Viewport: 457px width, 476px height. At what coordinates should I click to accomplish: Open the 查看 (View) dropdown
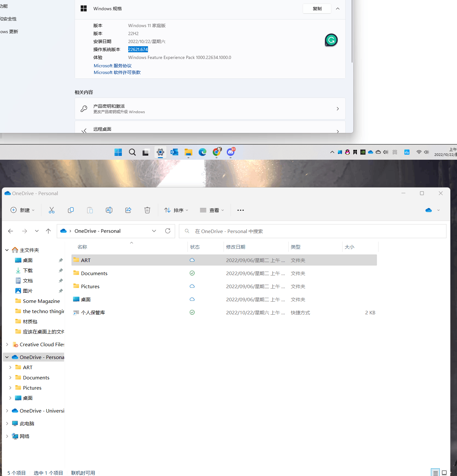click(x=212, y=210)
